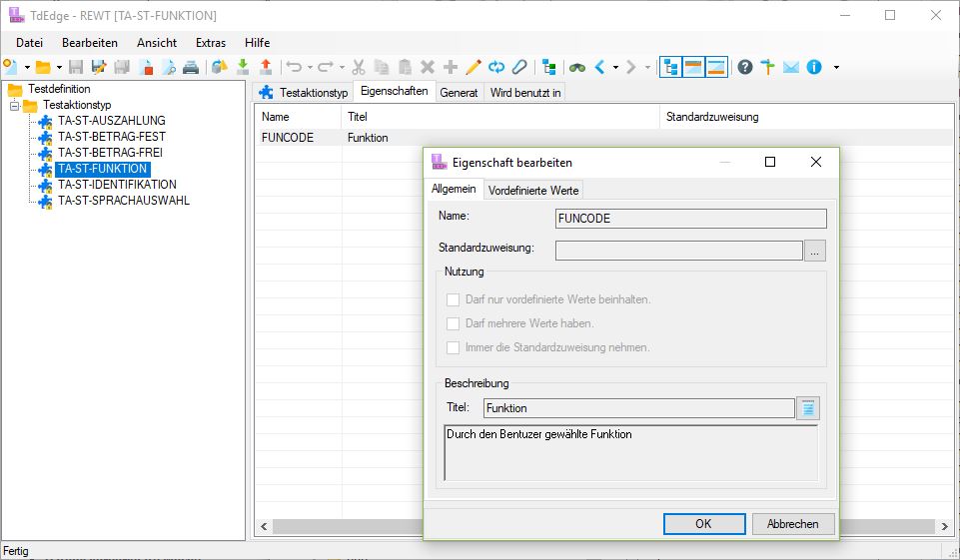Open the dropdown arrow next to new file icon
Screen dimensions: 960x560
coord(27,68)
